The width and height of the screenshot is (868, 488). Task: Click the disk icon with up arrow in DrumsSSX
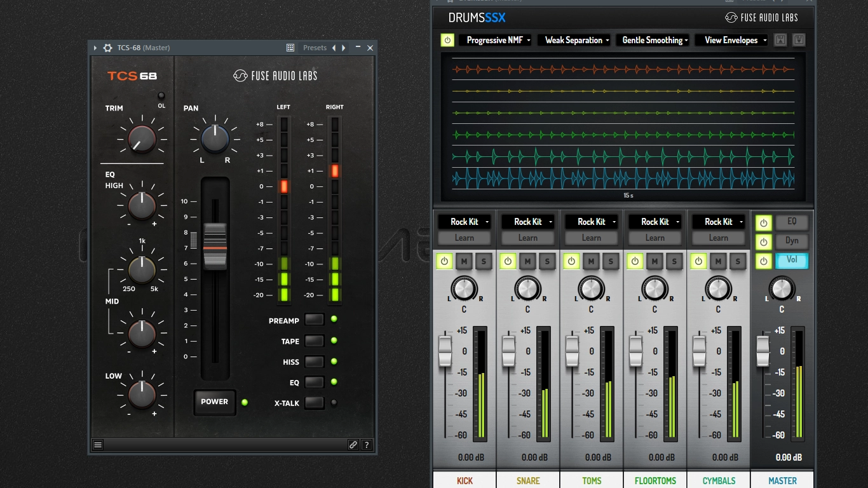pos(780,40)
